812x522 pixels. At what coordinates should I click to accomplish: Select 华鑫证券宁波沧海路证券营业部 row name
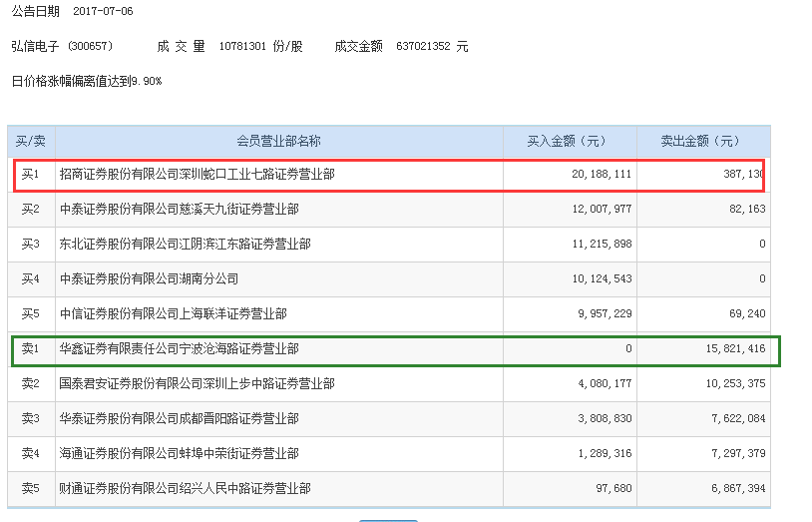180,349
